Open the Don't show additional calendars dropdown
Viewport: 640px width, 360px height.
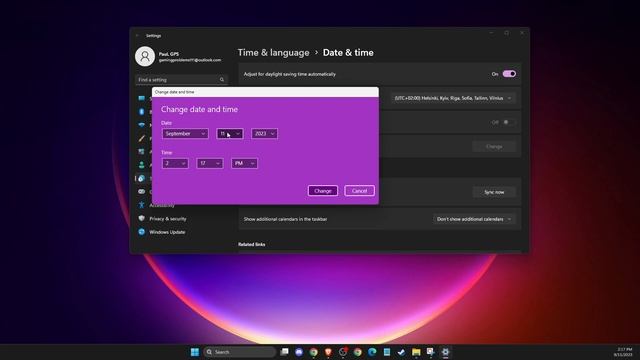click(x=474, y=219)
